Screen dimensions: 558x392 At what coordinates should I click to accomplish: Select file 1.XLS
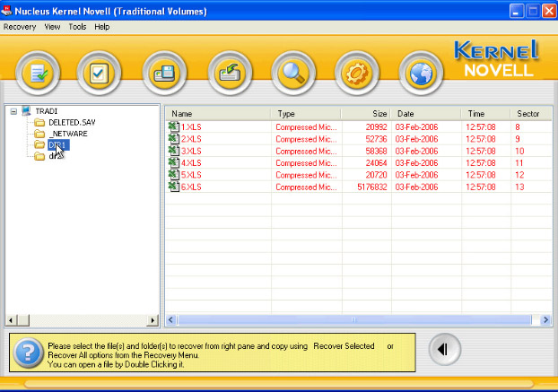tap(191, 127)
